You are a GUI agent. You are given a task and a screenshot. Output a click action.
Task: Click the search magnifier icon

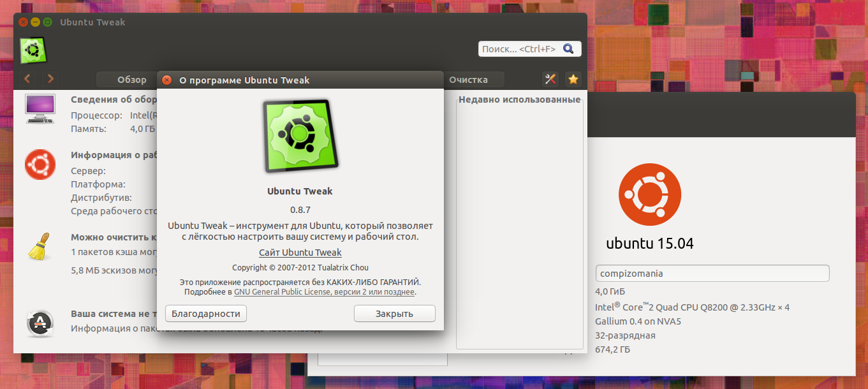click(568, 48)
